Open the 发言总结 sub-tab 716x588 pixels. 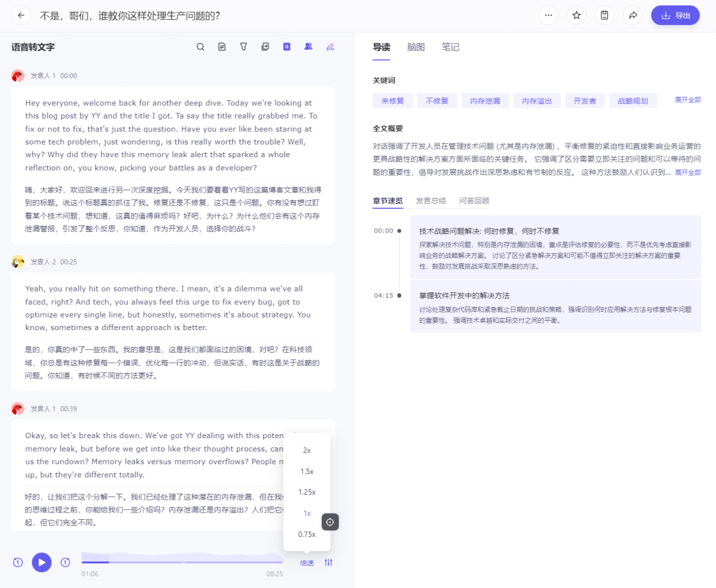point(431,201)
